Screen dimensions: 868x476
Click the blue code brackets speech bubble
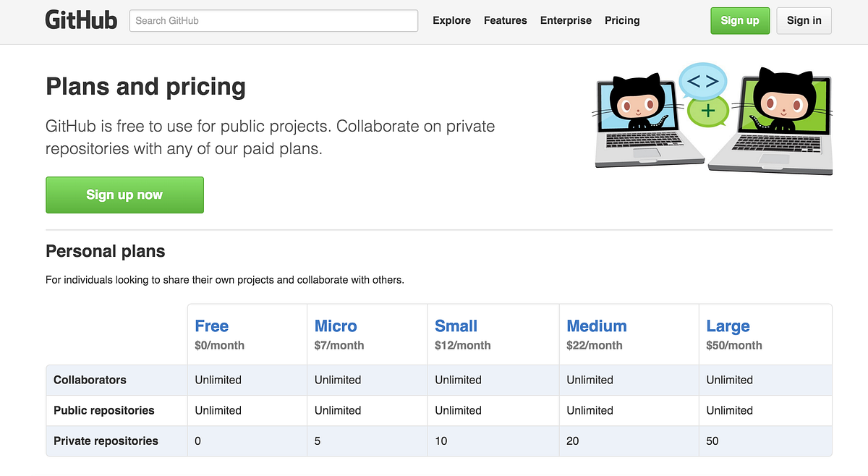(702, 81)
